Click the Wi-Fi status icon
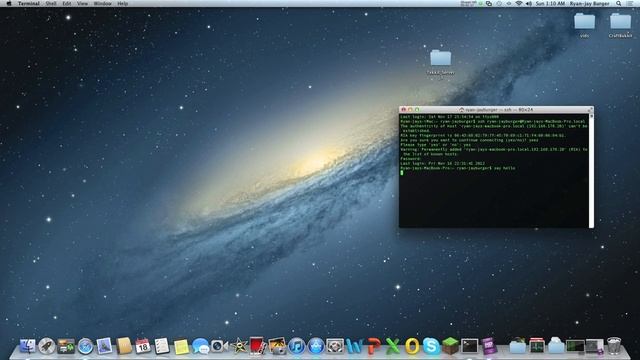 (519, 3)
